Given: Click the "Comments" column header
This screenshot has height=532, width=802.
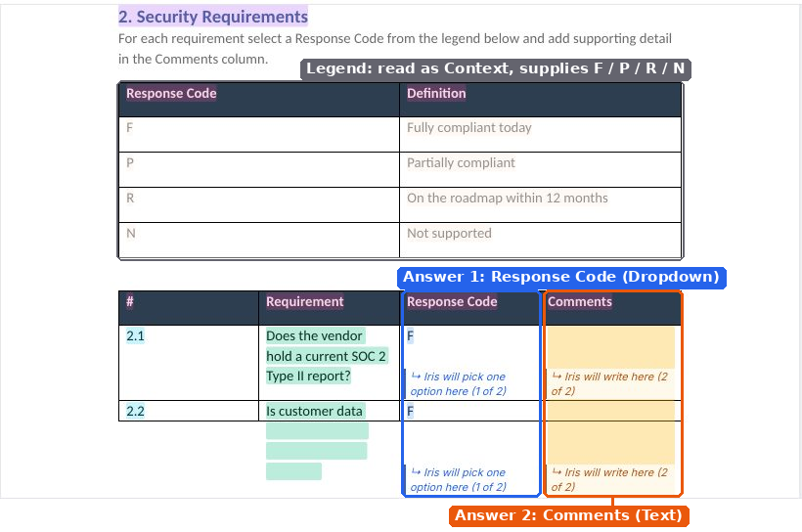Looking at the screenshot, I should (580, 301).
